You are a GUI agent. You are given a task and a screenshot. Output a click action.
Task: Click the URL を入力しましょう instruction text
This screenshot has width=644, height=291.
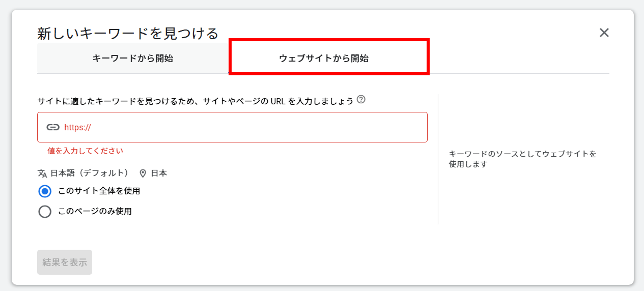tap(195, 101)
